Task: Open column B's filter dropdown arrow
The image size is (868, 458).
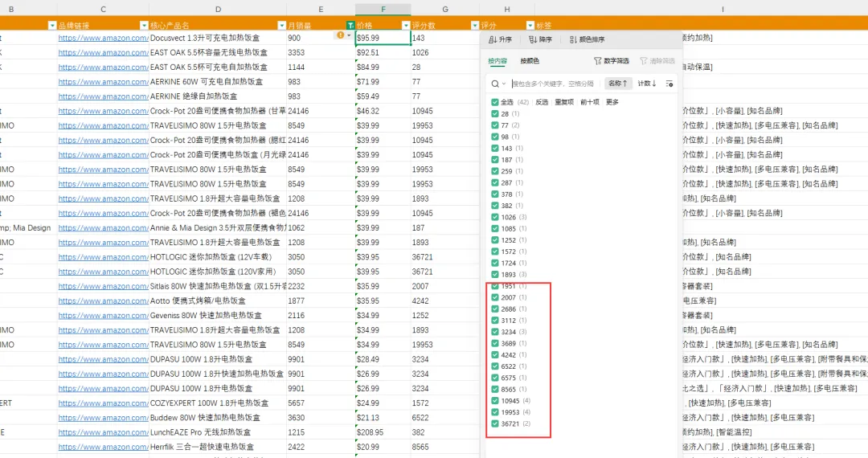Action: pos(52,26)
